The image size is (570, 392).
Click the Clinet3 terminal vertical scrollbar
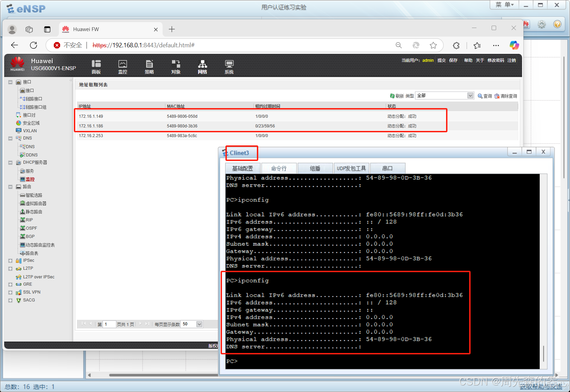[543, 354]
